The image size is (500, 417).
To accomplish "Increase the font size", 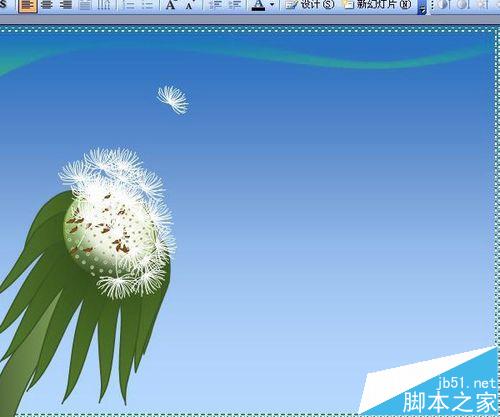I will [x=171, y=5].
